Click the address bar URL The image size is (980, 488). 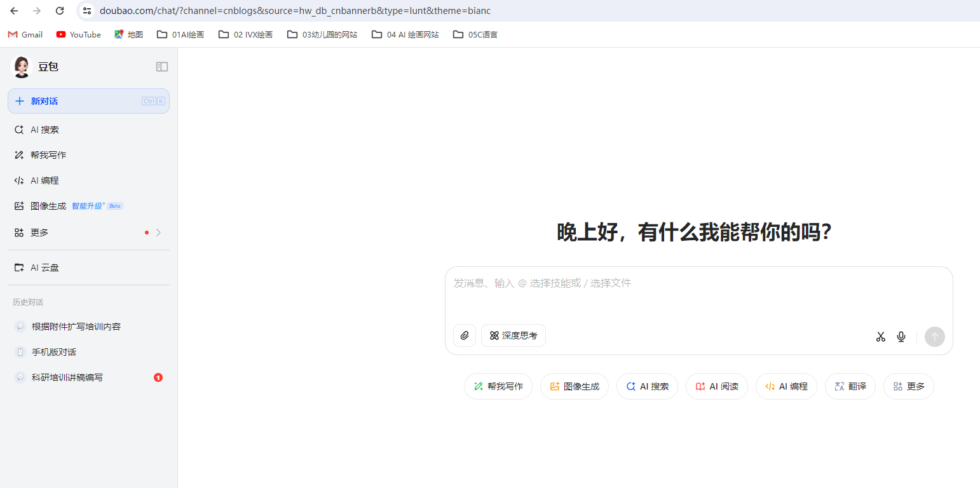pos(295,11)
